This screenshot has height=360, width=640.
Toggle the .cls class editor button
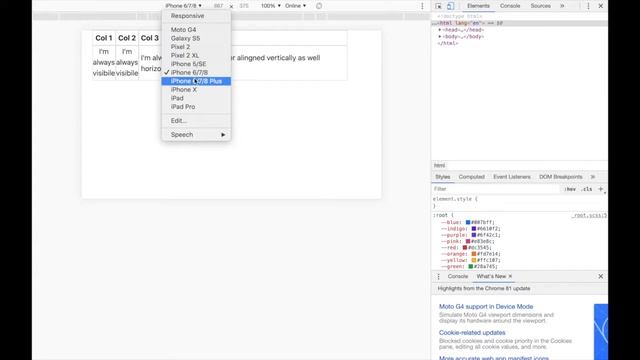pos(587,189)
